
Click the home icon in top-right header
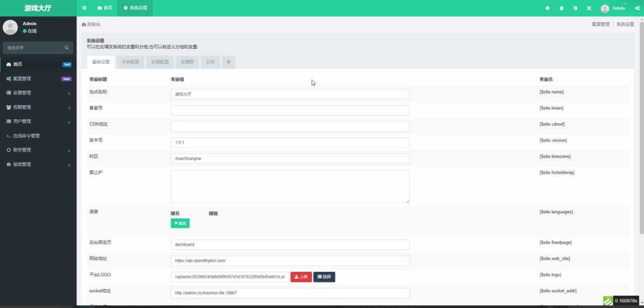547,8
